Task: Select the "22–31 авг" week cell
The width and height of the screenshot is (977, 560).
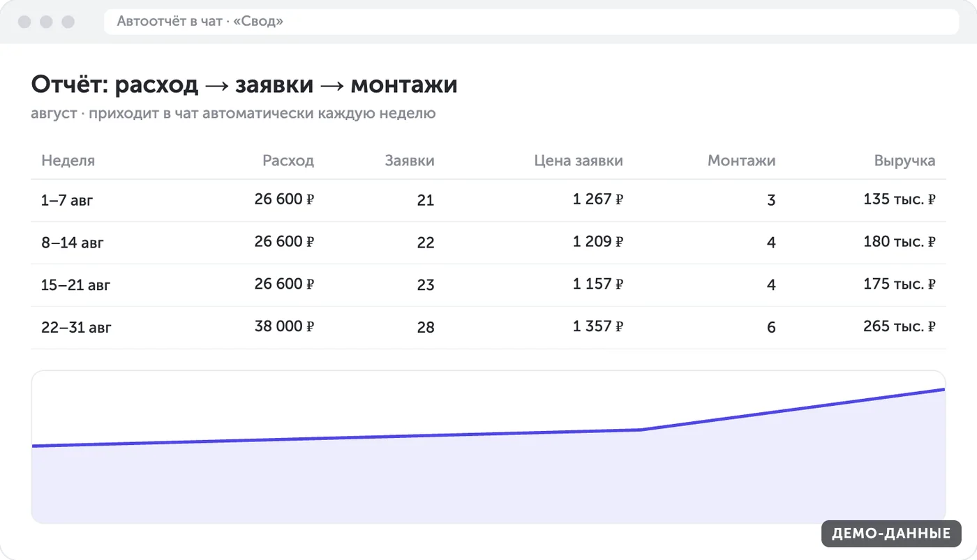Action: coord(76,328)
